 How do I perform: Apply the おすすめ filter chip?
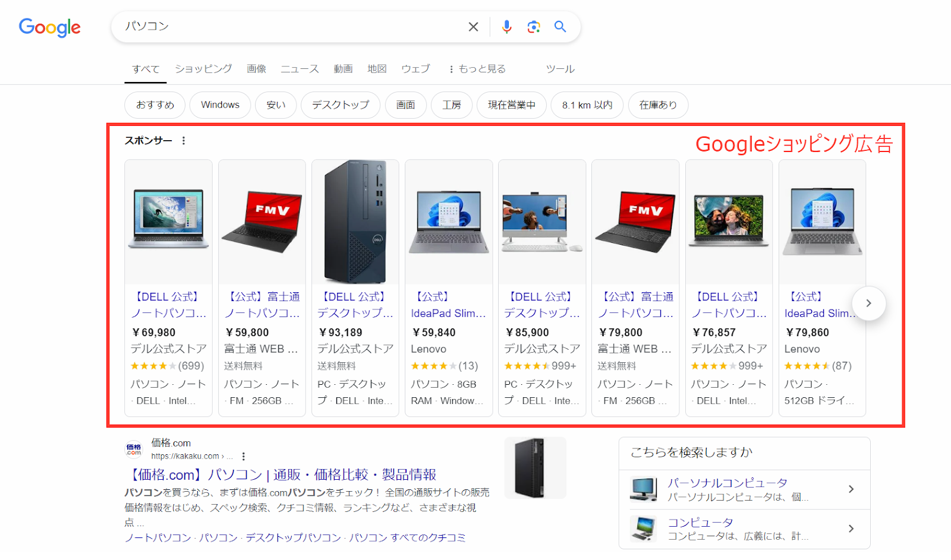(x=155, y=105)
